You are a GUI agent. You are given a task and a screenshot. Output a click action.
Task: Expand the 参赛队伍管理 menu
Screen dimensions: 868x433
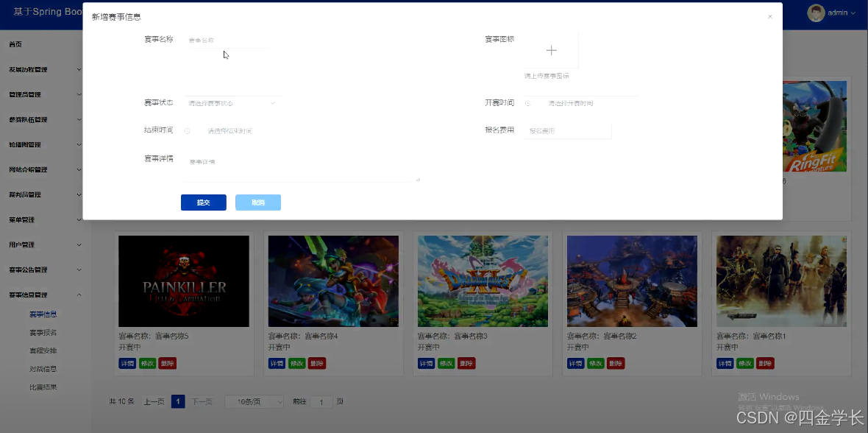point(46,119)
